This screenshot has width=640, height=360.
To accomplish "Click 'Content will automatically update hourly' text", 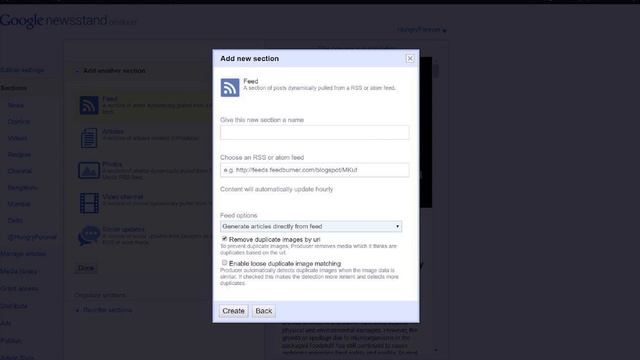I will point(276,189).
